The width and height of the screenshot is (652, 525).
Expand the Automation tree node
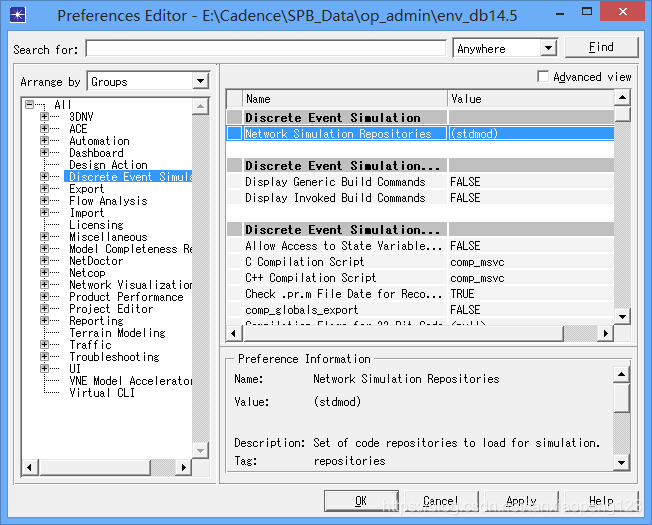[44, 140]
